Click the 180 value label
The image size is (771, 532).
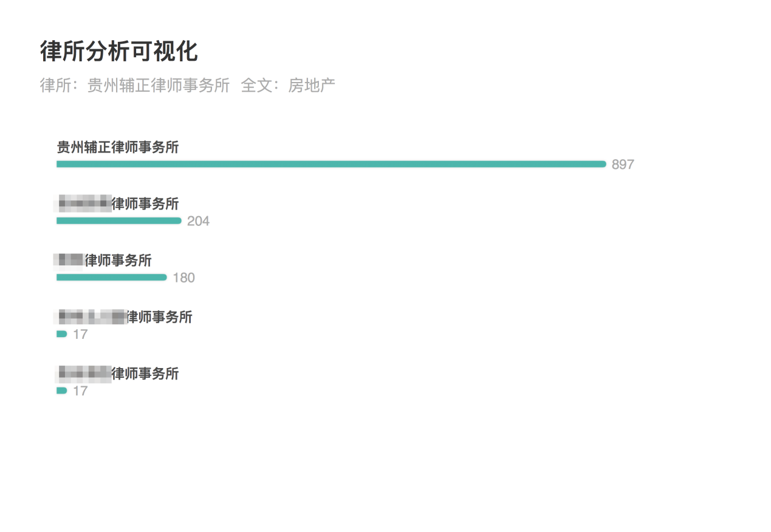point(183,278)
